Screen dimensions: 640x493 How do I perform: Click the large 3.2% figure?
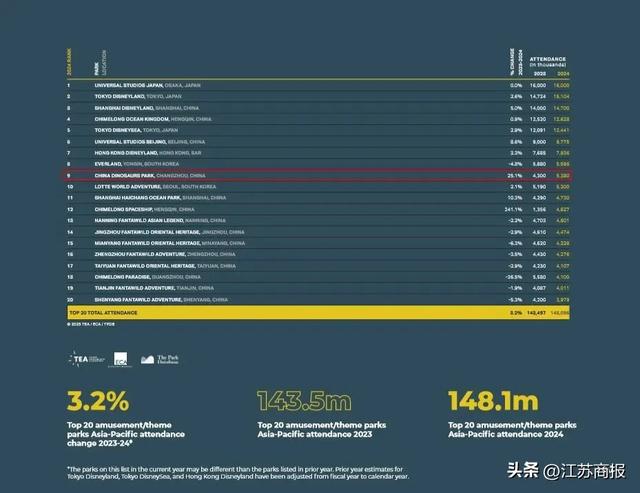98,401
